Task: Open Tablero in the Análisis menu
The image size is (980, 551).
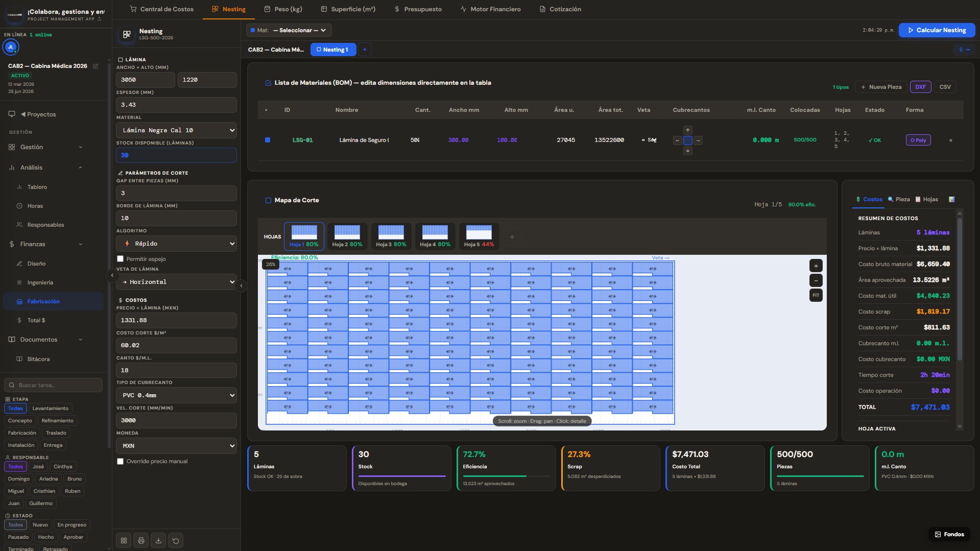Action: 37,187
